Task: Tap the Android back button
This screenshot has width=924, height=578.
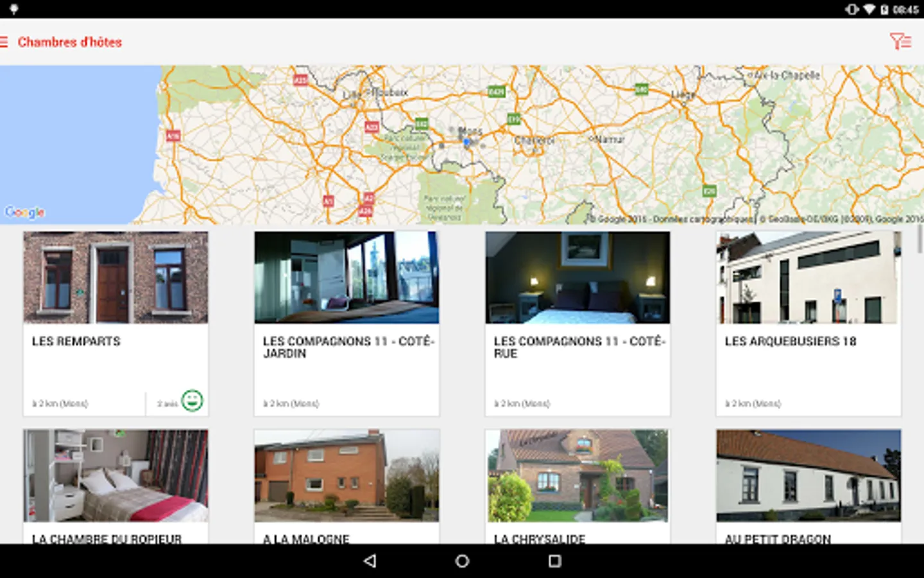Action: 370,561
